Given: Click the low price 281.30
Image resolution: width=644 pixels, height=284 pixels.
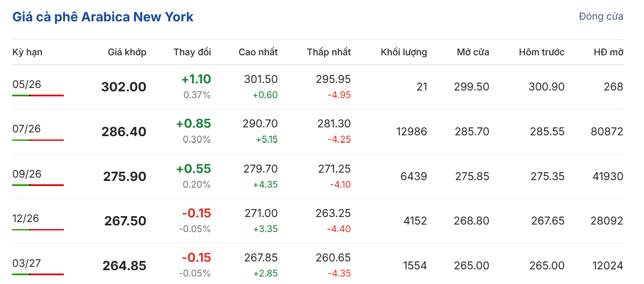Looking at the screenshot, I should tap(333, 124).
